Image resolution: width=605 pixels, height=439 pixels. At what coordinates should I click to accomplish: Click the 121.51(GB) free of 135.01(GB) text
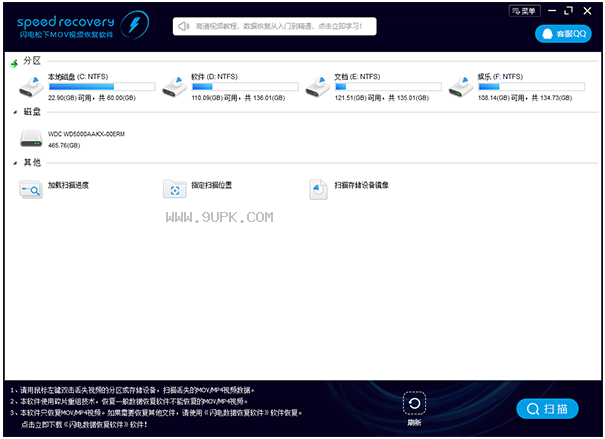click(x=382, y=98)
